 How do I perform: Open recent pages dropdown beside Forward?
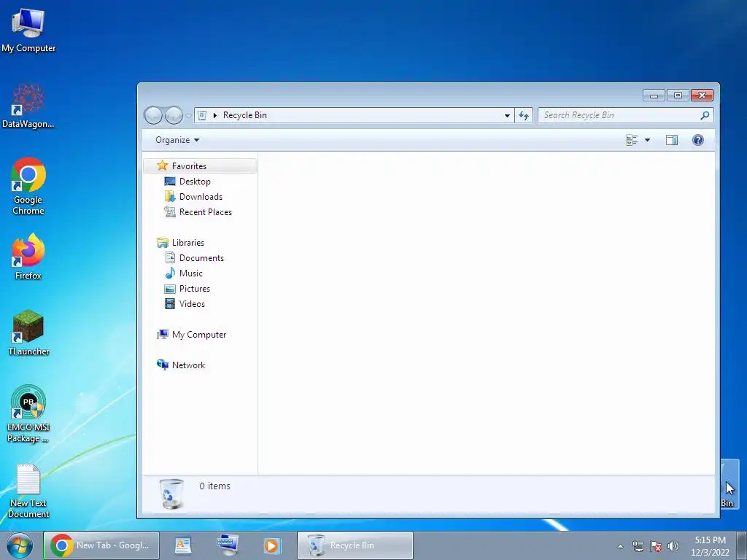189,115
